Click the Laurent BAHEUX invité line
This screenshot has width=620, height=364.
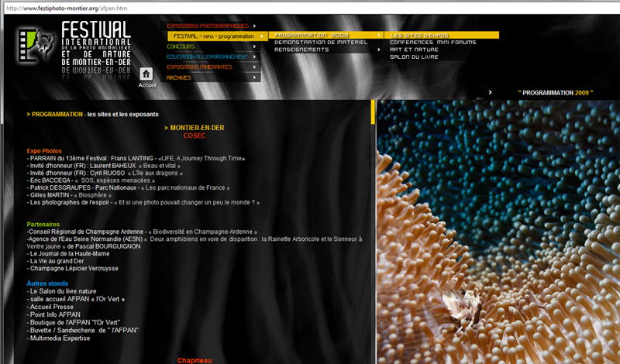[x=104, y=166]
